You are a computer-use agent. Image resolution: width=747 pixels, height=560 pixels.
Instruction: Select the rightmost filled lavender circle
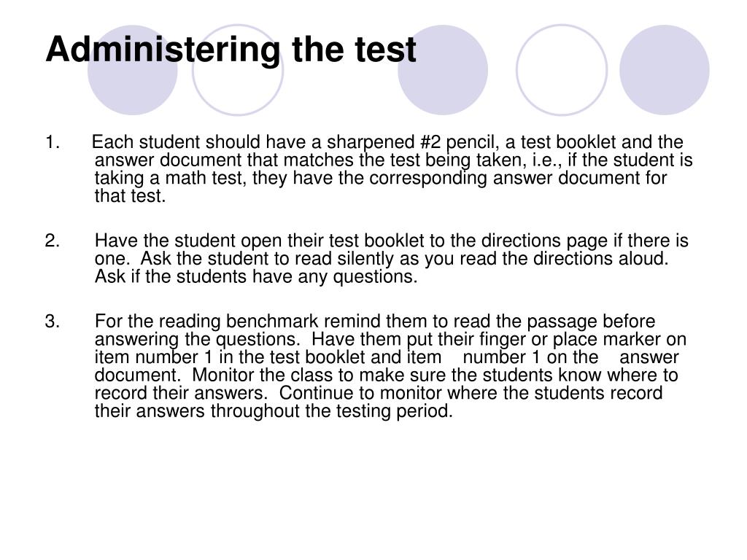pyautogui.click(x=664, y=70)
